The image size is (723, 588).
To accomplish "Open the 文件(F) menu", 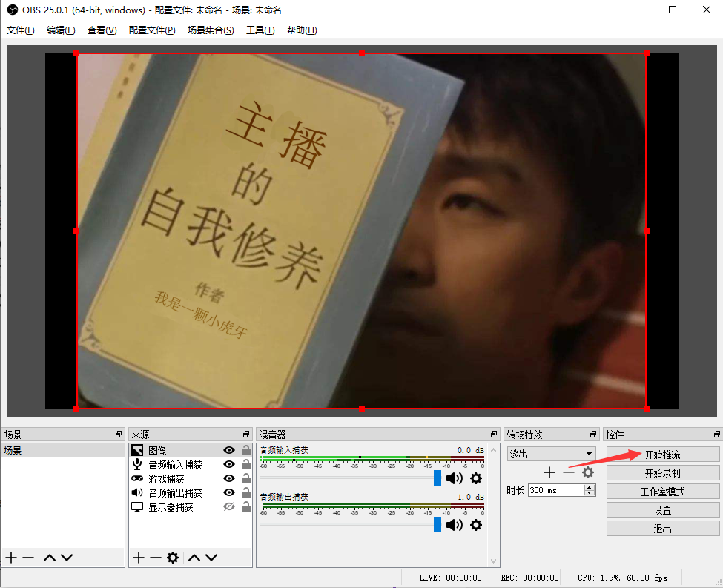I will (x=20, y=30).
